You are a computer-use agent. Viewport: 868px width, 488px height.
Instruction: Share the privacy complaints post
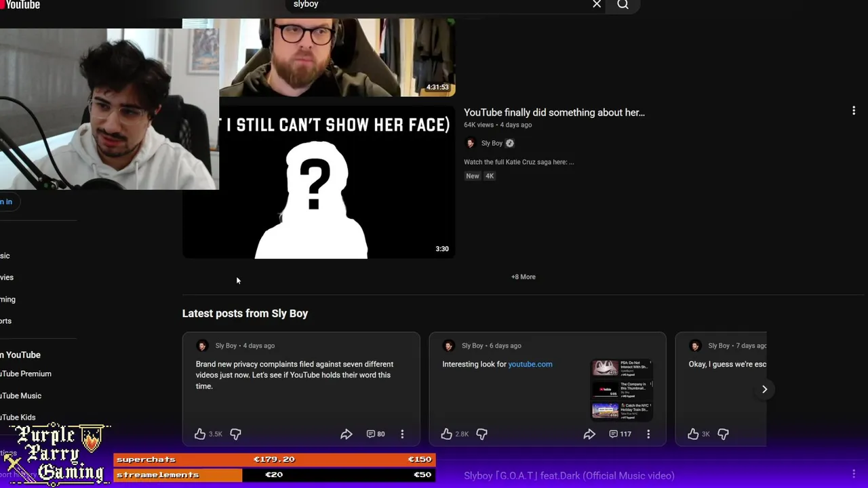click(x=347, y=434)
